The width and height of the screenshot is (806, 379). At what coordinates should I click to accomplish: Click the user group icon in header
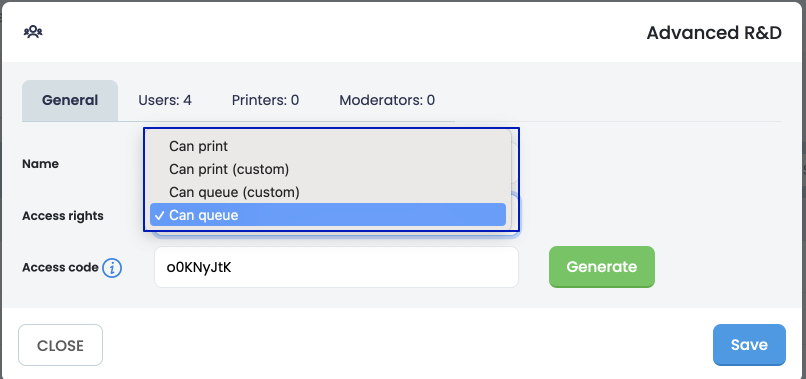tap(33, 32)
